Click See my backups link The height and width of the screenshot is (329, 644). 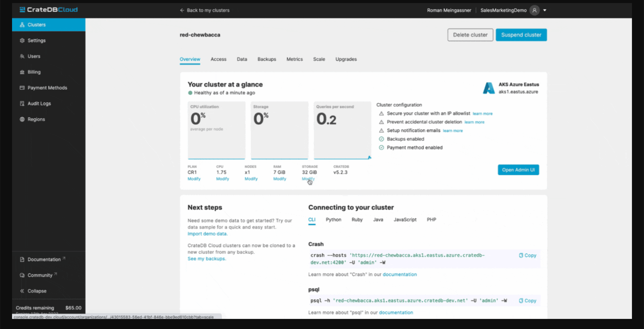(207, 259)
